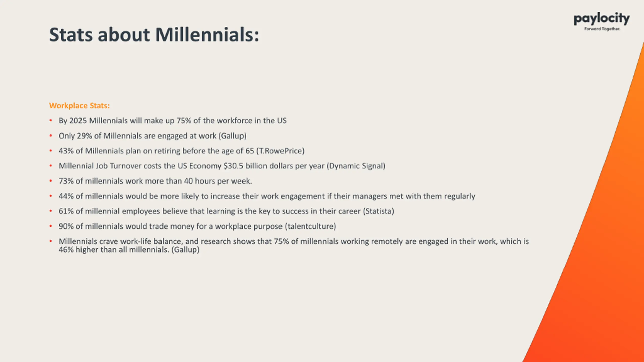Select the 44% managers met regularly line
644x362 pixels.
(267, 196)
